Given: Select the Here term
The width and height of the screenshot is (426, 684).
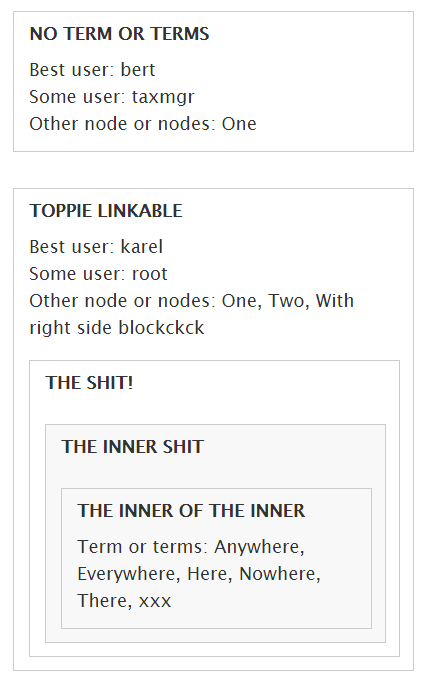Looking at the screenshot, I should [207, 574].
